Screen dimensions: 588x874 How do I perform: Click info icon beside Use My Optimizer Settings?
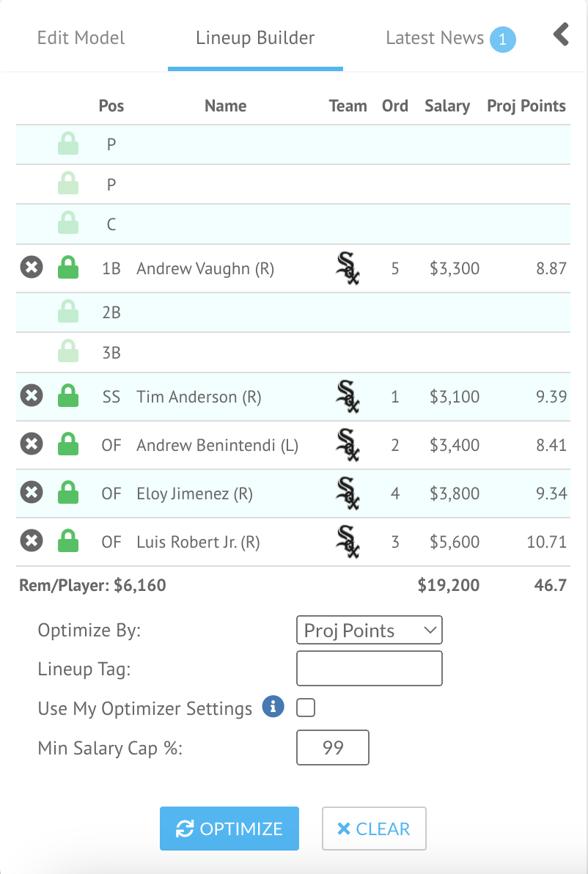coord(273,708)
